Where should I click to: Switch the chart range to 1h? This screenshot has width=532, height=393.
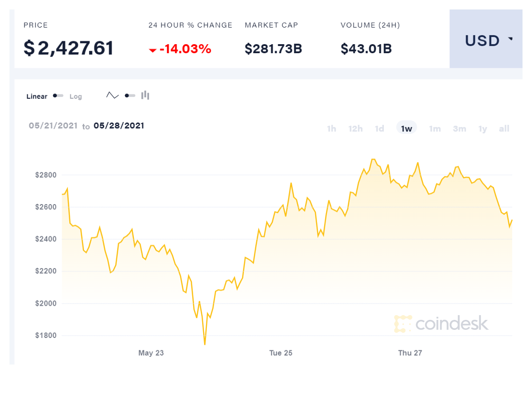pos(331,129)
